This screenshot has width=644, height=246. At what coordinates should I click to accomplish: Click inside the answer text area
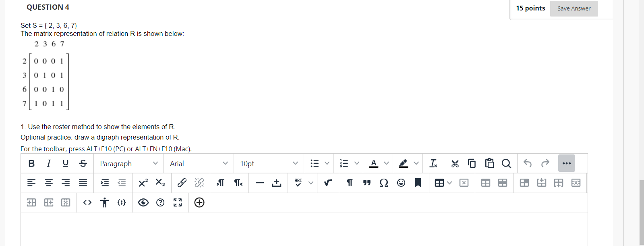pos(304,229)
